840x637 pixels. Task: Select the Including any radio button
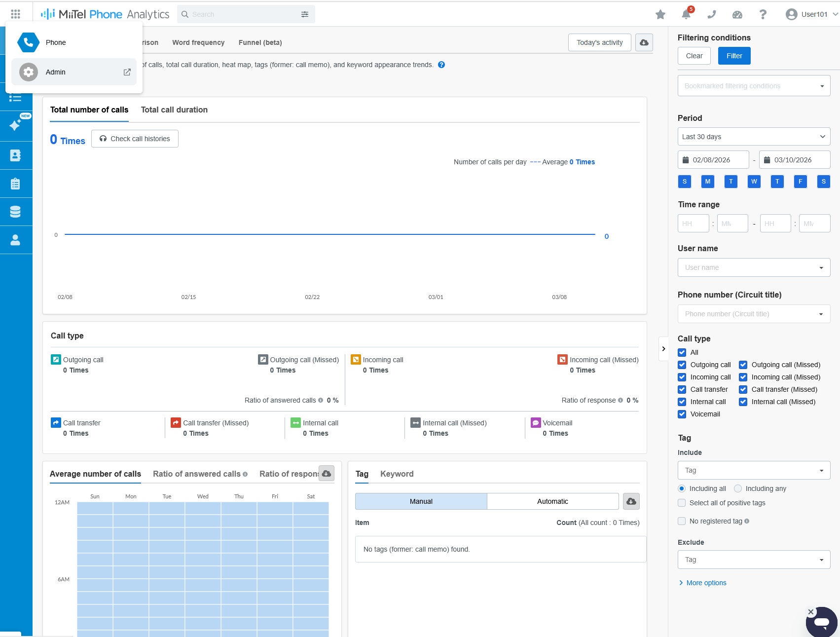738,488
